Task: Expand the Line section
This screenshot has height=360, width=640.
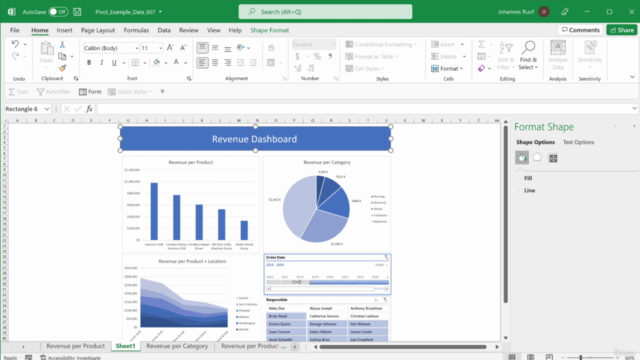Action: [x=529, y=191]
